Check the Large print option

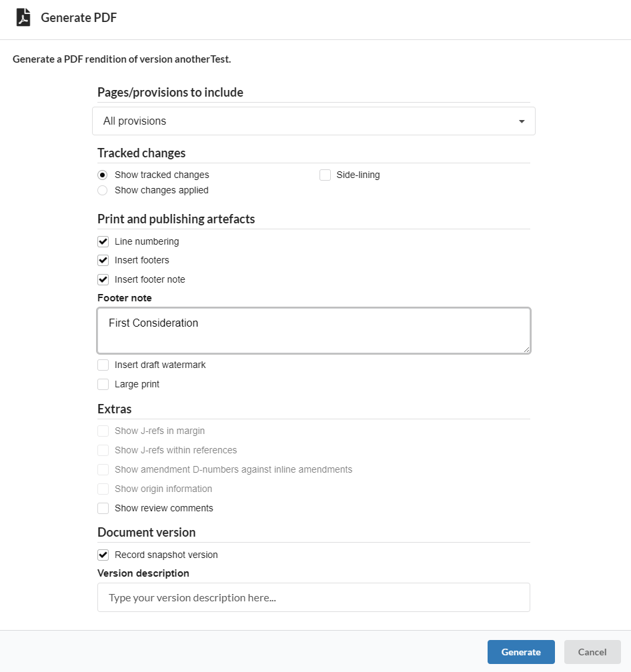point(103,384)
